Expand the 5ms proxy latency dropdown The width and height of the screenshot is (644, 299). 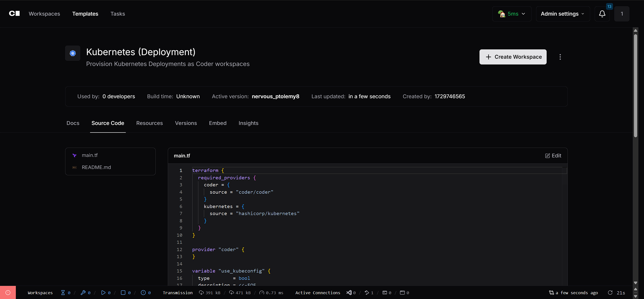click(512, 14)
